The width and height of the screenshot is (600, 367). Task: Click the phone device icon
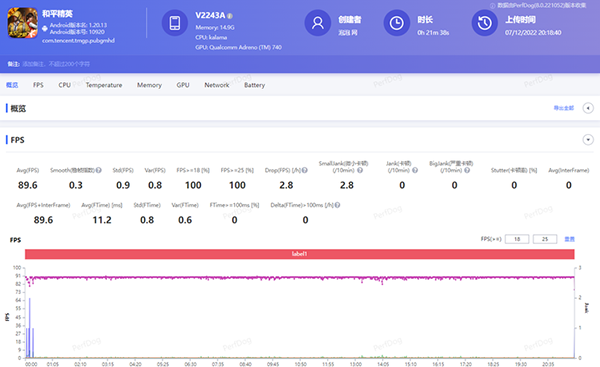175,23
